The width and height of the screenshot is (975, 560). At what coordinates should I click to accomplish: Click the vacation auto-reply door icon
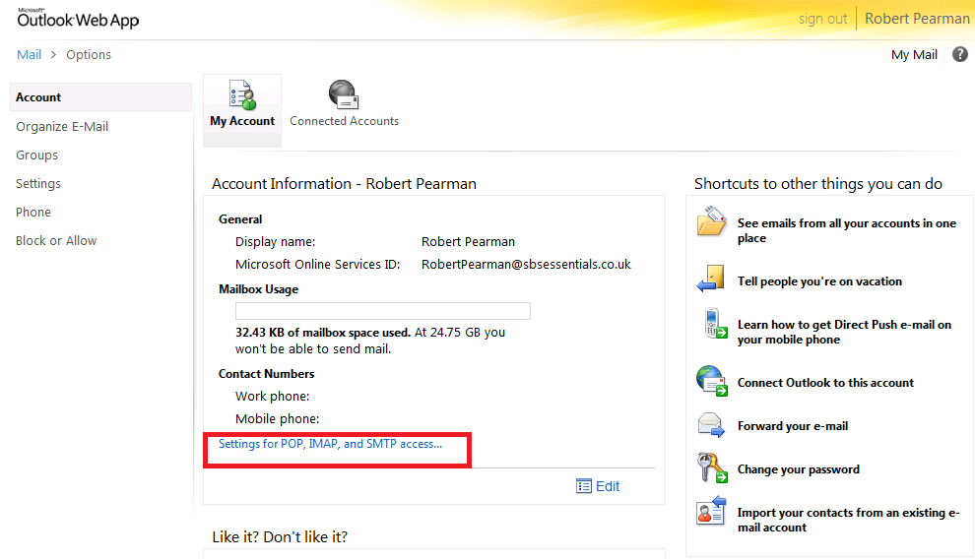point(711,279)
